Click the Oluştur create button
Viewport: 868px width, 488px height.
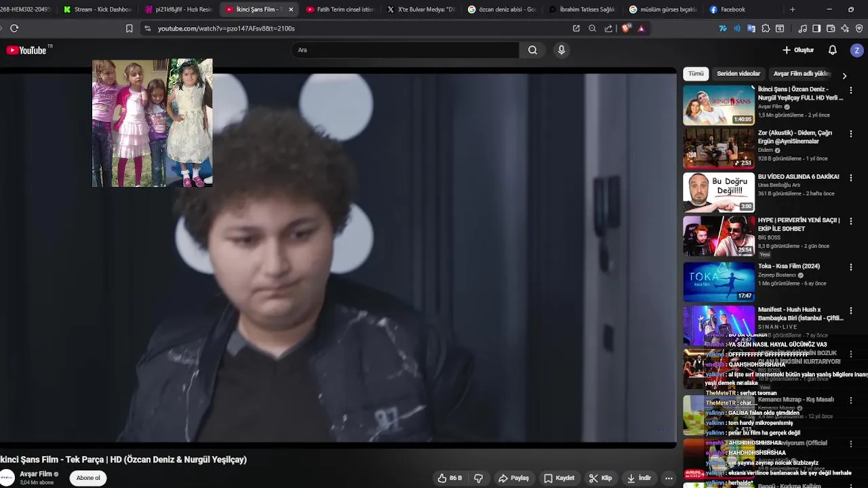click(x=797, y=50)
